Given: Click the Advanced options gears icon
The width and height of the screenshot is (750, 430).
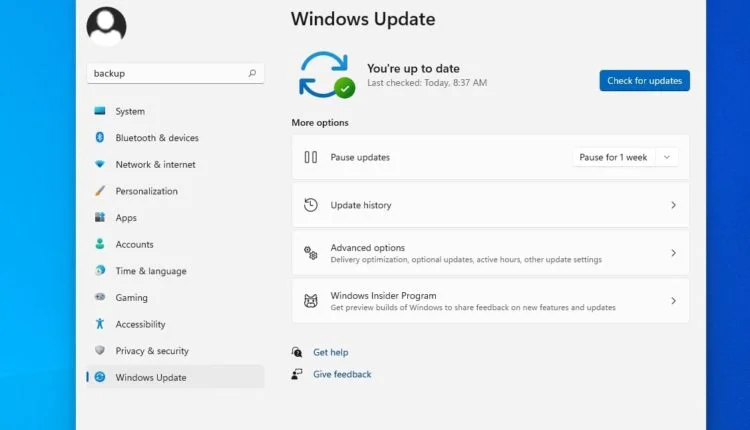Looking at the screenshot, I should coord(310,253).
